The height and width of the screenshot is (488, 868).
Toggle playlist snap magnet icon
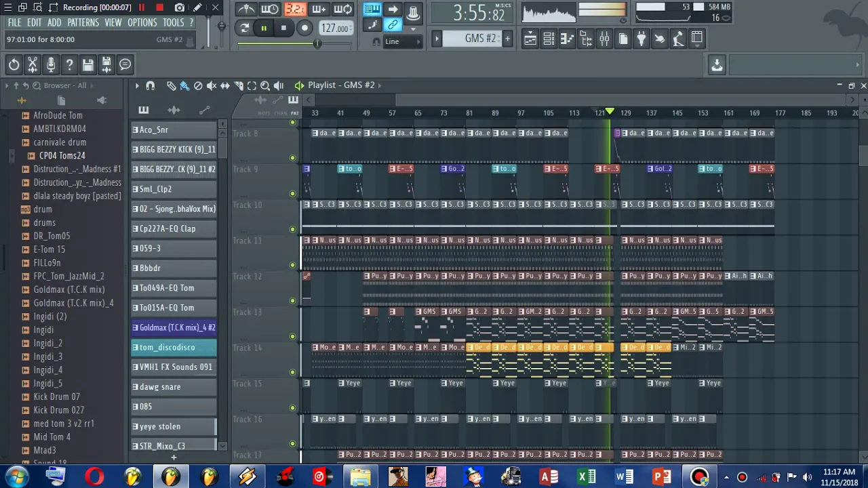coord(151,85)
